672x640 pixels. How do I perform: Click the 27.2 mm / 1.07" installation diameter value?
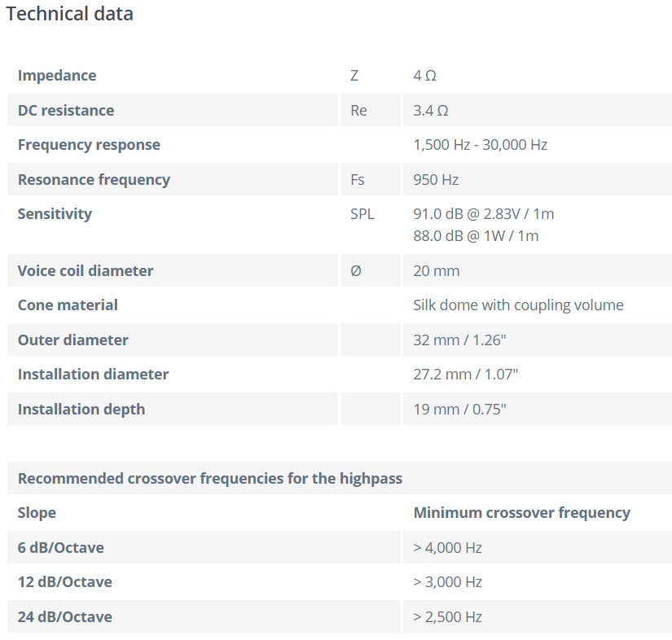[x=465, y=375]
